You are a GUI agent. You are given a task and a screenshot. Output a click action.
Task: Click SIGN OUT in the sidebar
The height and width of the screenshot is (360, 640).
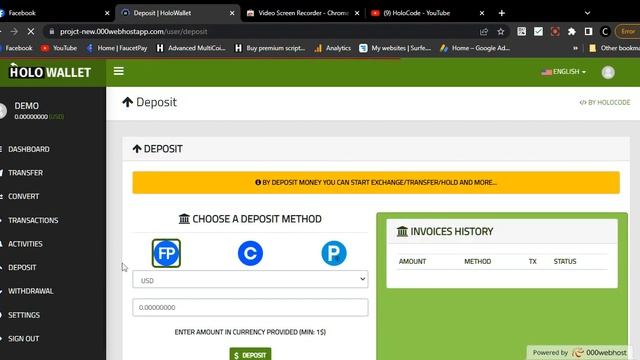click(24, 338)
